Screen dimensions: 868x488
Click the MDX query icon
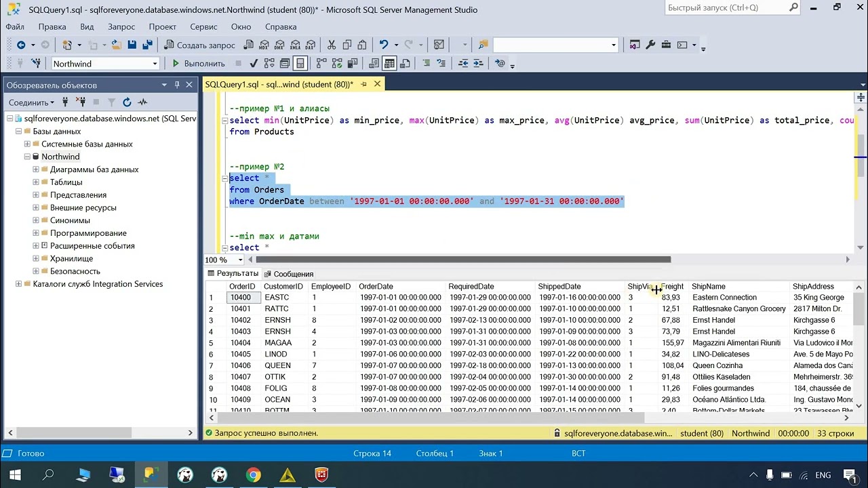click(x=263, y=45)
